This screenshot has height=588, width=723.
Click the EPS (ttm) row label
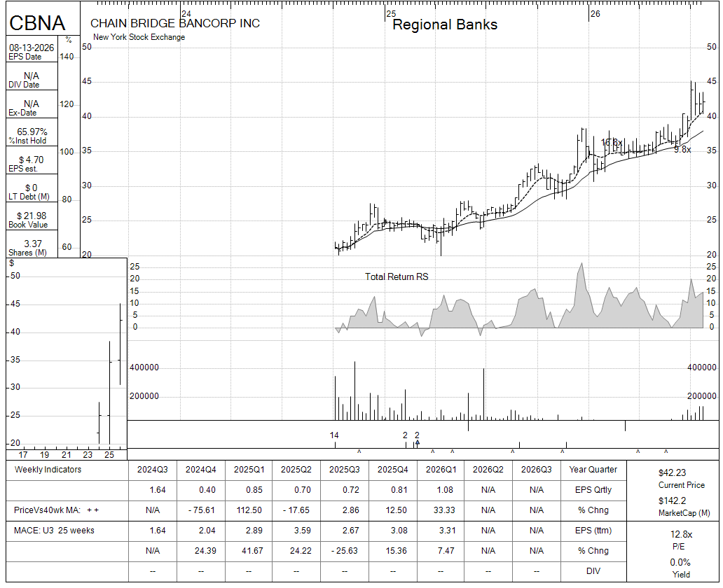point(593,531)
